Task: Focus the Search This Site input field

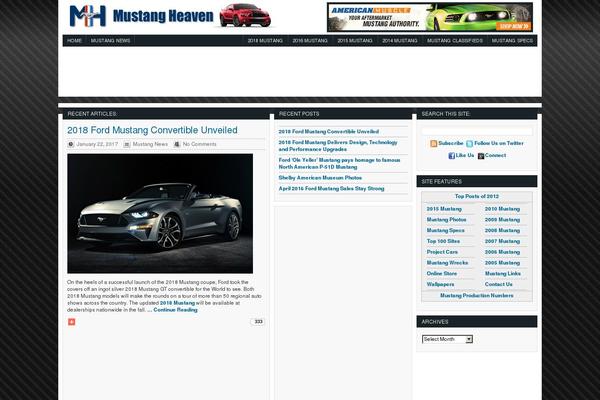Action: click(x=477, y=131)
